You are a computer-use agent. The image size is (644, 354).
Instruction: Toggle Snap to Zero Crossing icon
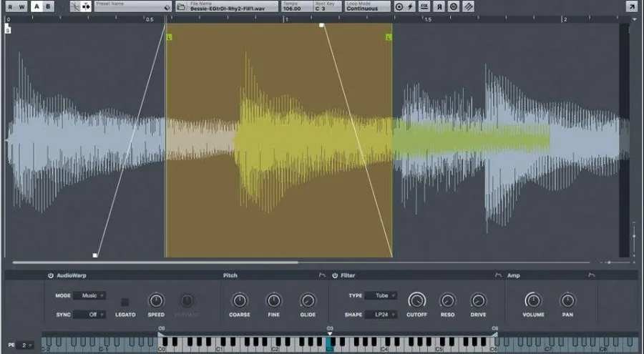click(75, 6)
